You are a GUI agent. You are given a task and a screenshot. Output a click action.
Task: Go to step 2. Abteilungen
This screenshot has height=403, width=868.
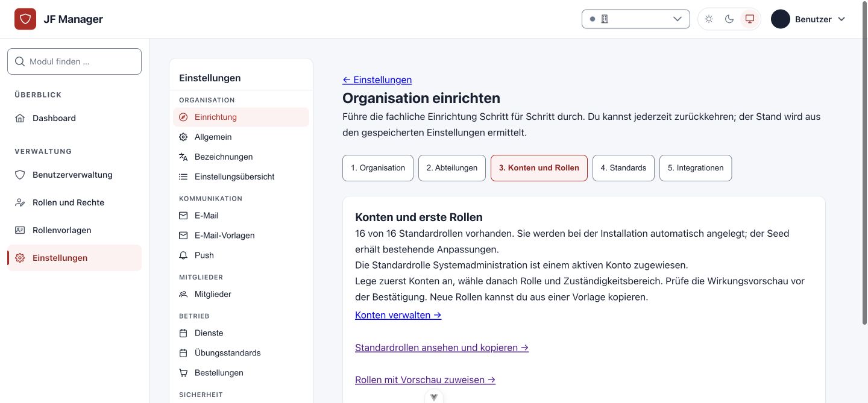point(452,168)
